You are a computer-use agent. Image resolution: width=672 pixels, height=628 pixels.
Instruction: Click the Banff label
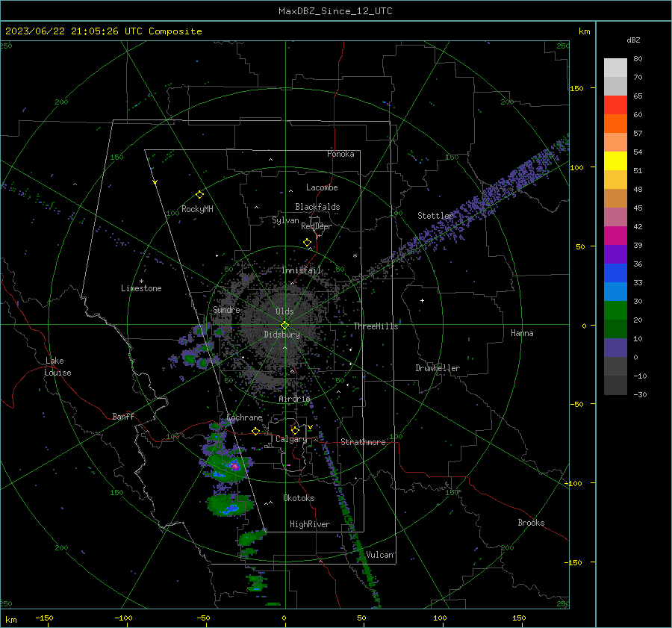(123, 416)
